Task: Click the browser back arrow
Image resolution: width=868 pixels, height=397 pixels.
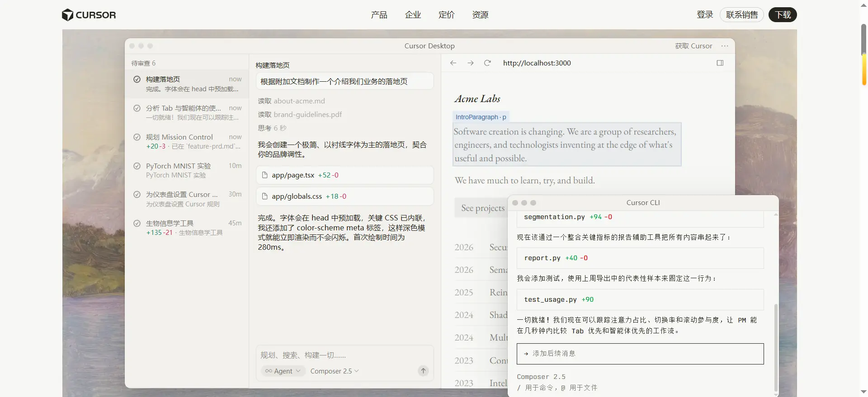Action: (453, 63)
